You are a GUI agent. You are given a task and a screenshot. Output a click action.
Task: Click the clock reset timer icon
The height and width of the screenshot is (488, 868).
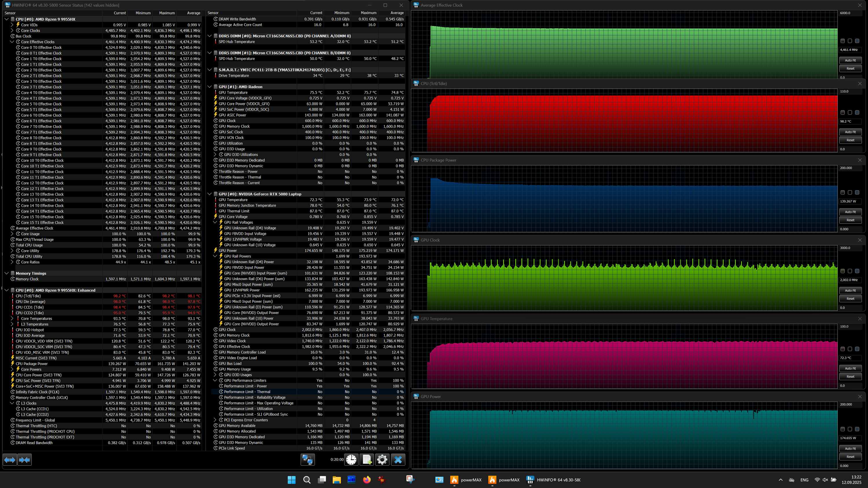point(351,460)
